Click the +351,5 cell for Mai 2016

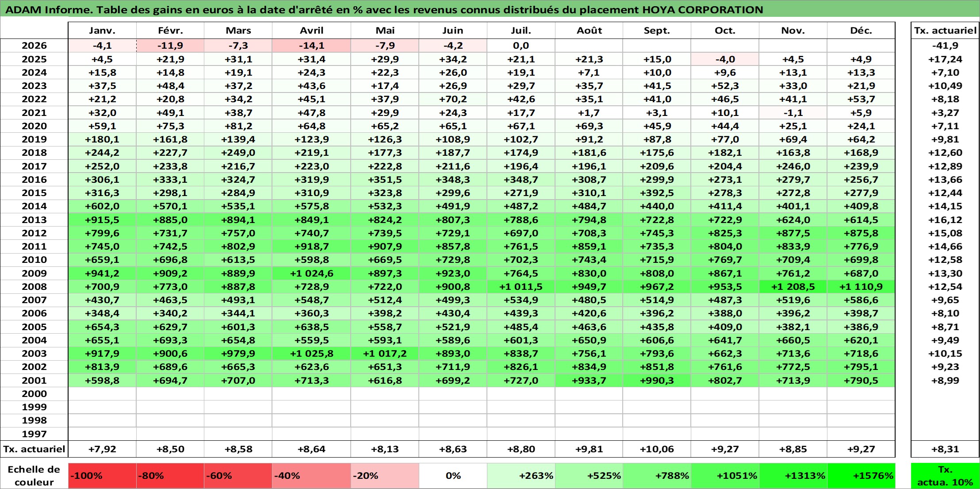tap(385, 180)
